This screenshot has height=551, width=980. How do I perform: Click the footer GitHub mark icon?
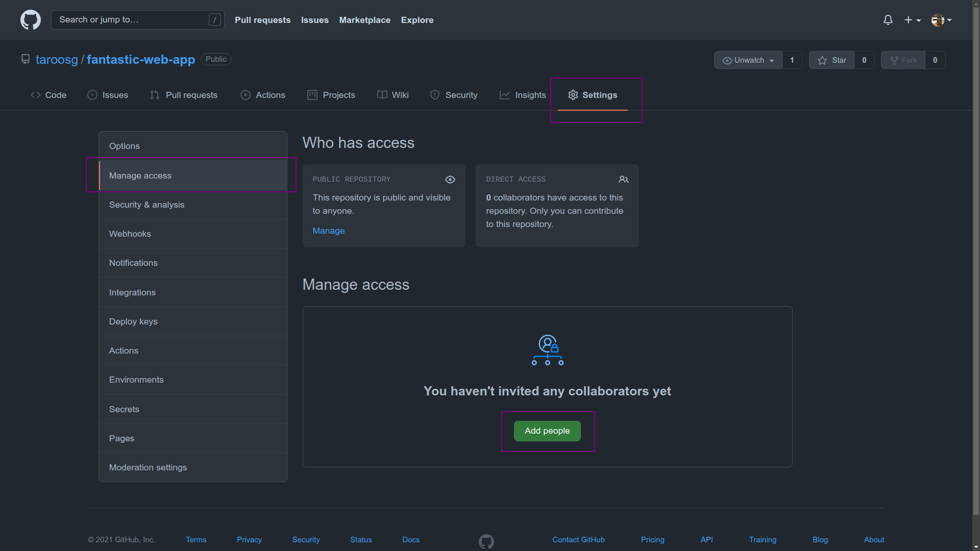click(486, 541)
